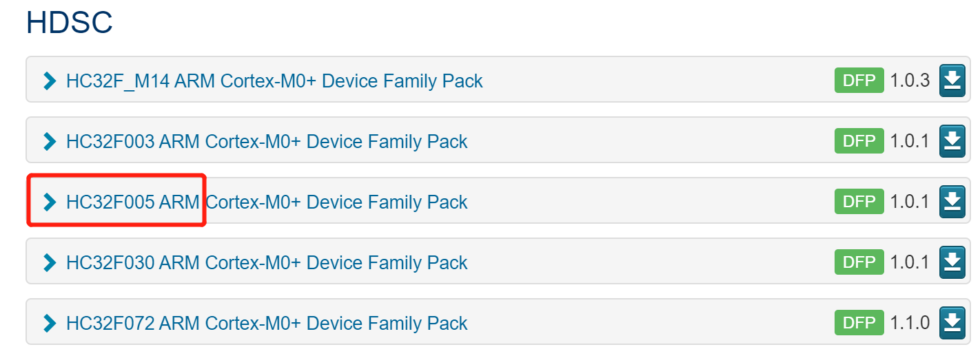Expand the HC32F003 chevron
980x347 pixels.
49,142
